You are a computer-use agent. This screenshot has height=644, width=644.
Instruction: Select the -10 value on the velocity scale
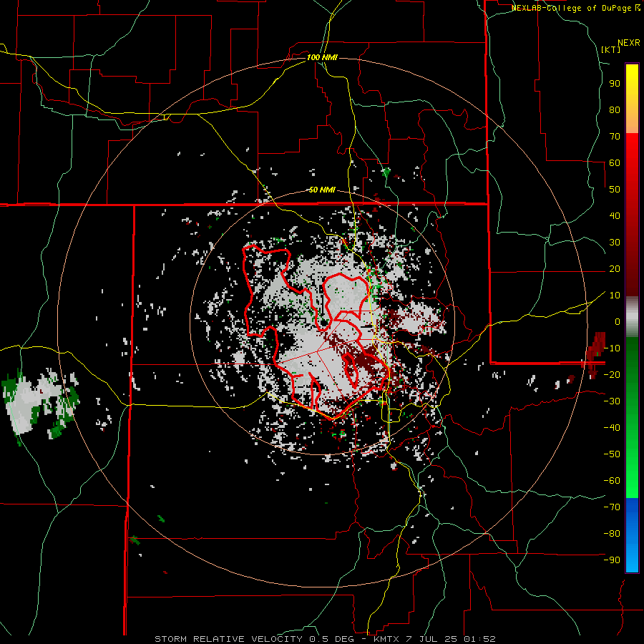[x=612, y=348]
